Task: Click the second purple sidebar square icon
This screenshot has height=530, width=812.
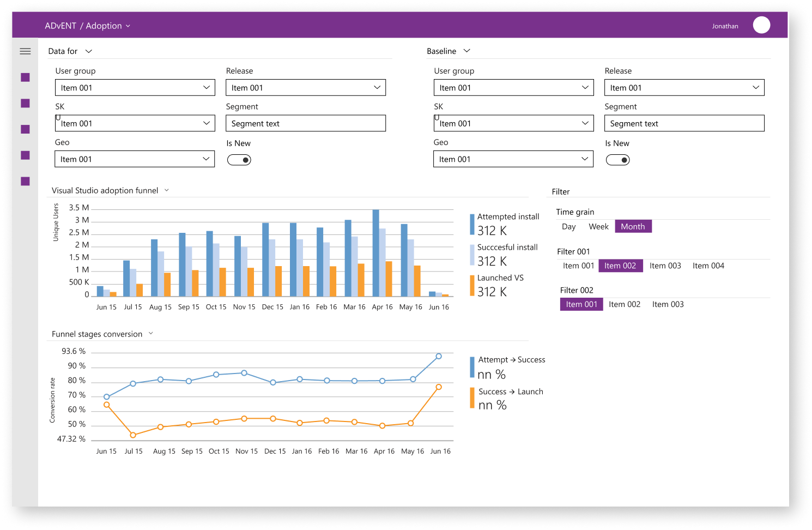Action: tap(25, 103)
